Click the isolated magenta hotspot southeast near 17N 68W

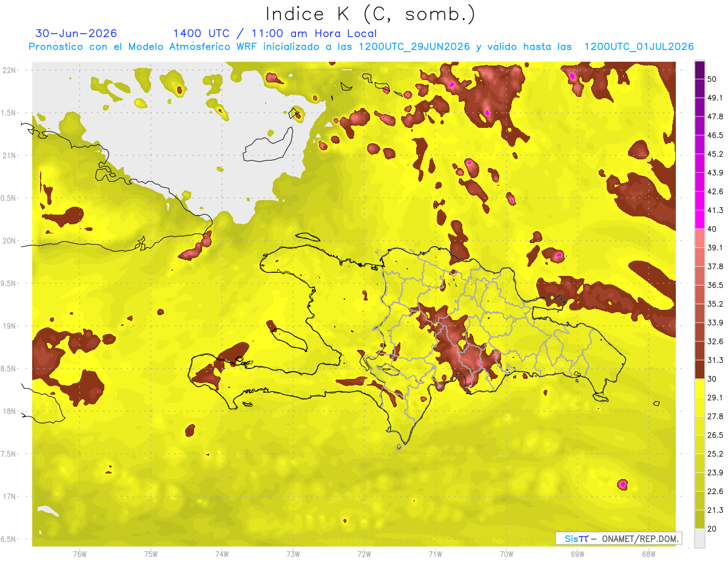(x=622, y=484)
